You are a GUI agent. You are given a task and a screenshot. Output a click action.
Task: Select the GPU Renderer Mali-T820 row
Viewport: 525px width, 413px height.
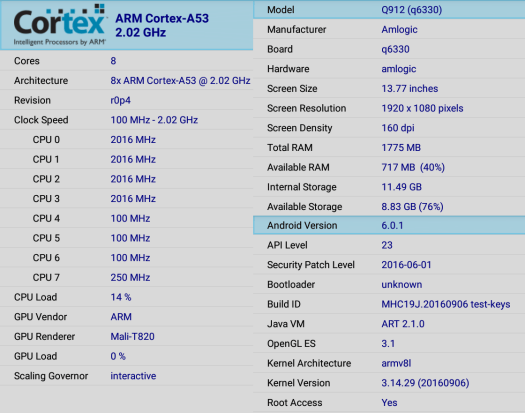point(127,337)
